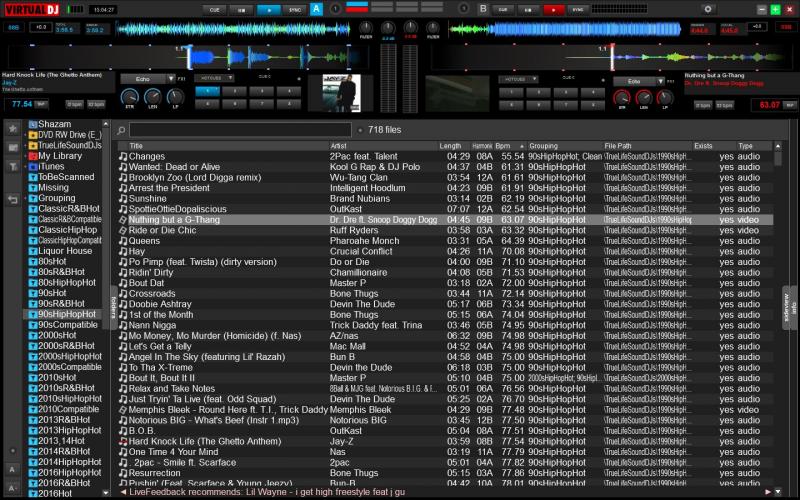Image resolution: width=800 pixels, height=500 pixels.
Task: Sort by the Bpm column header
Action: (x=510, y=146)
